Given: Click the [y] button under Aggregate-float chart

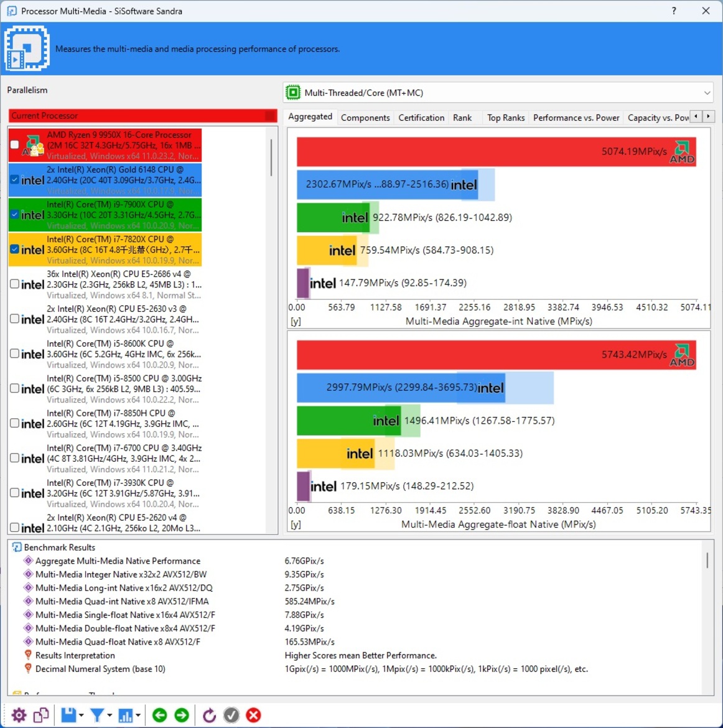Looking at the screenshot, I should click(x=296, y=524).
